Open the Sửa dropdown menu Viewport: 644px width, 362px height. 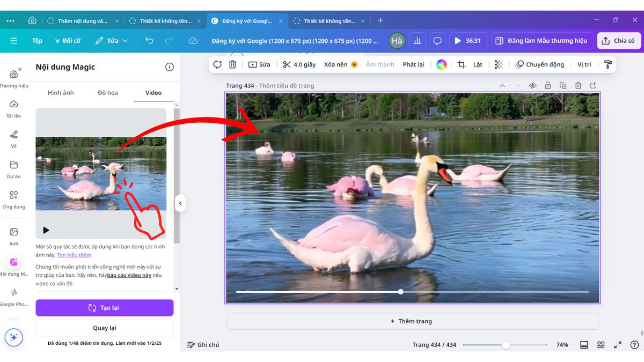coord(112,40)
